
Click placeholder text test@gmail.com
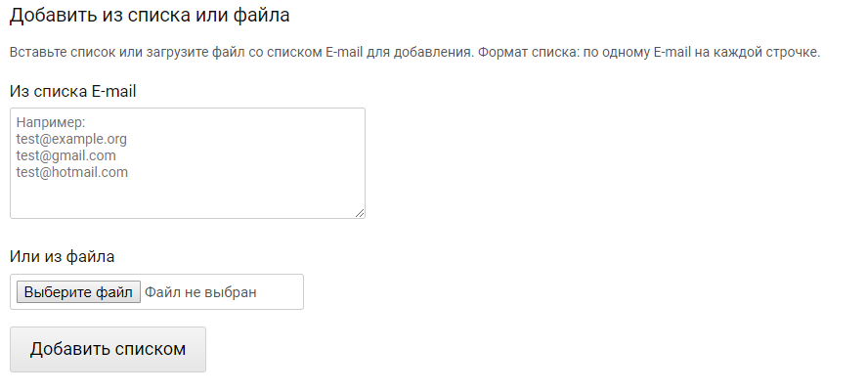[65, 155]
